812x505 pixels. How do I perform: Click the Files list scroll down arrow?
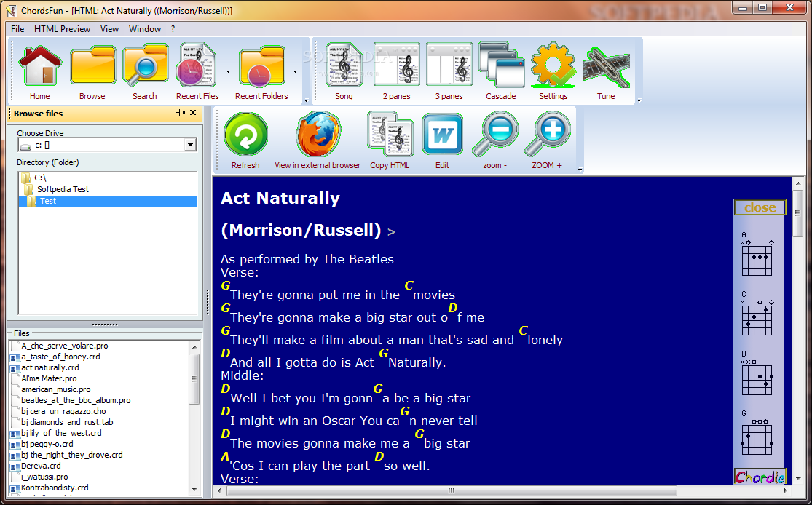[194, 489]
